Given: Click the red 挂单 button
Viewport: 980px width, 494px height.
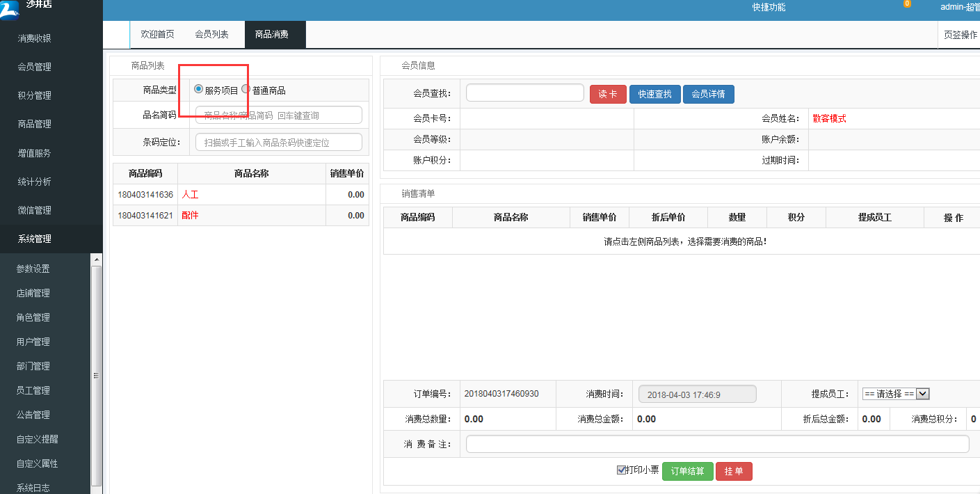Looking at the screenshot, I should pyautogui.click(x=734, y=472).
